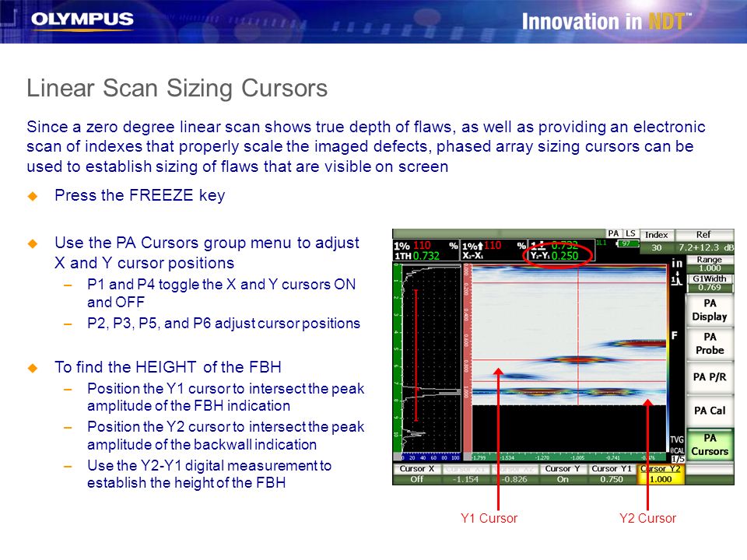Open the Index parameter showing 30
This screenshot has width=747, height=560.
click(x=657, y=241)
